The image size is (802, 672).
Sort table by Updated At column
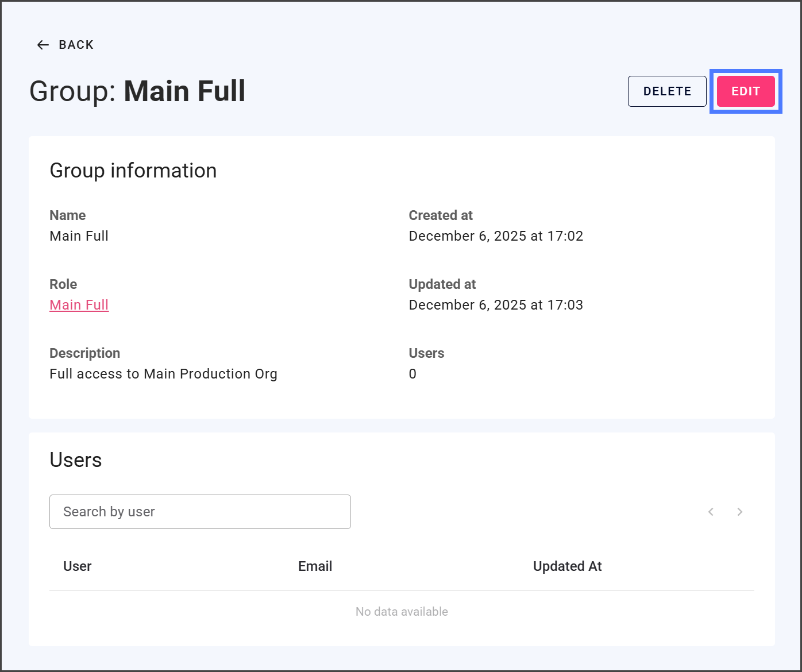pos(567,566)
